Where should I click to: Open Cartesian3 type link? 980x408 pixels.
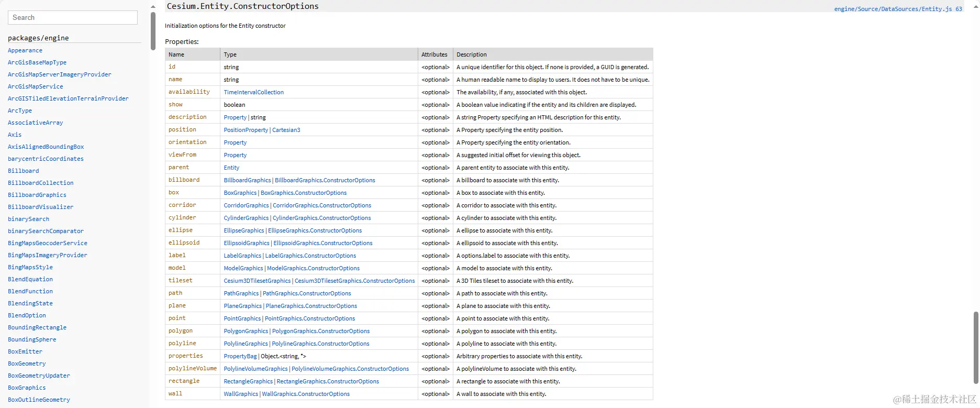click(x=286, y=130)
